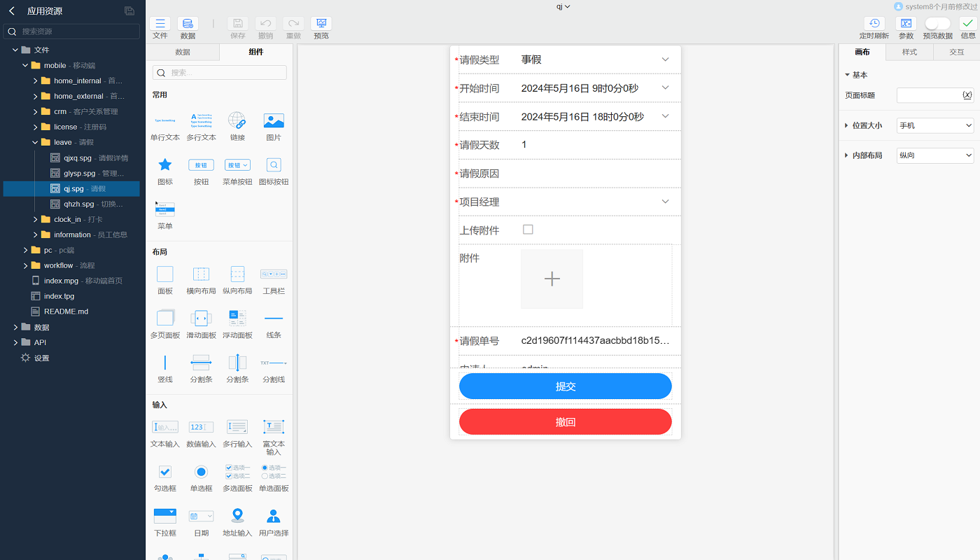This screenshot has height=560, width=980.
Task: Open the 内部布局 direction dropdown
Action: [x=934, y=155]
